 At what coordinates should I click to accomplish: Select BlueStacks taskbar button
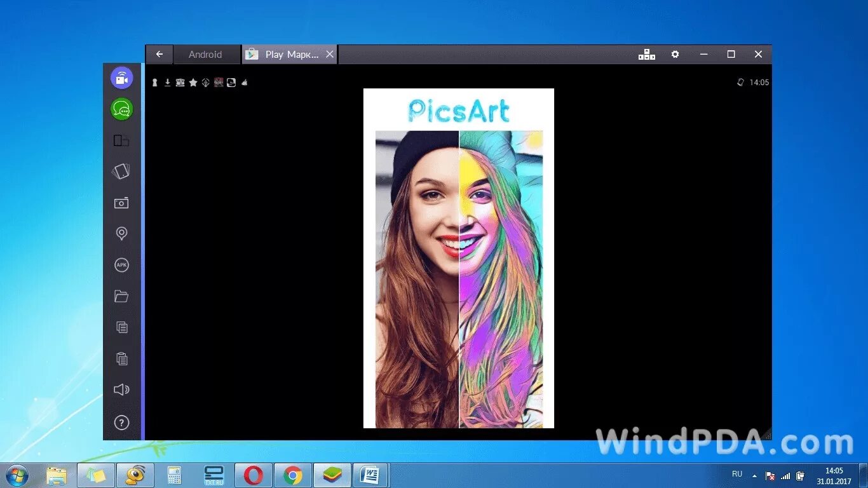coord(332,475)
